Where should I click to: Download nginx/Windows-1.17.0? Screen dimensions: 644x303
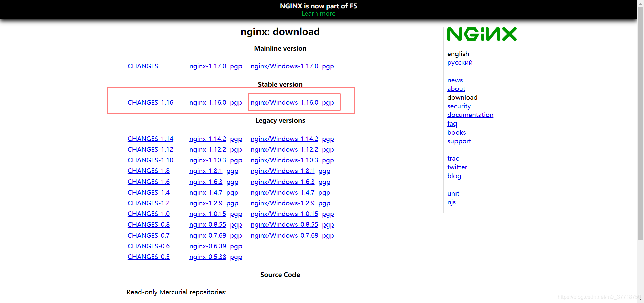284,66
